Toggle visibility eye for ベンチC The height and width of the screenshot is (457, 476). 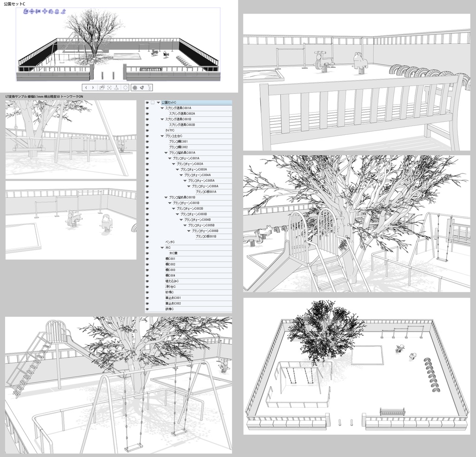coord(147,242)
